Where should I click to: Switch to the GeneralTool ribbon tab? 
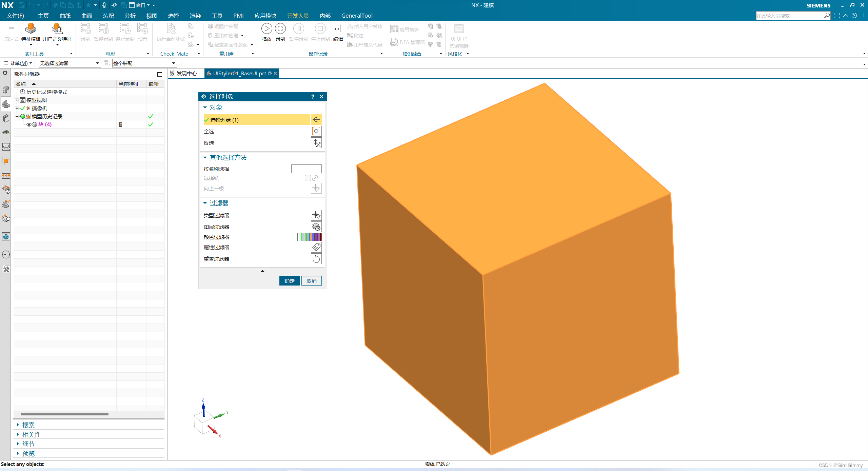pos(357,16)
